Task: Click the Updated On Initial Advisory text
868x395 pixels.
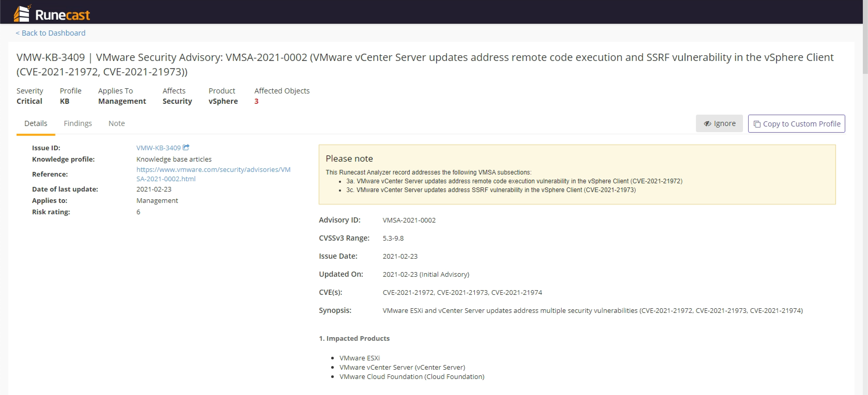Action: [x=426, y=274]
